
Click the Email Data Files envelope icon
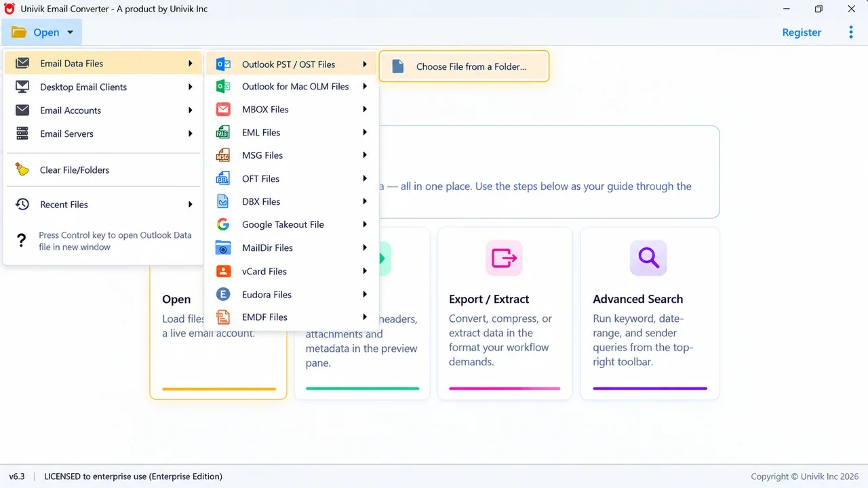pos(22,63)
